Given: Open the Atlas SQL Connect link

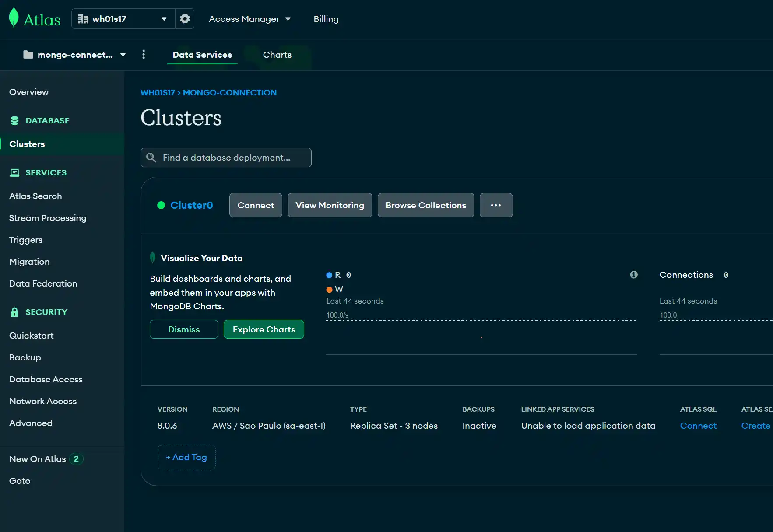Looking at the screenshot, I should coord(698,426).
